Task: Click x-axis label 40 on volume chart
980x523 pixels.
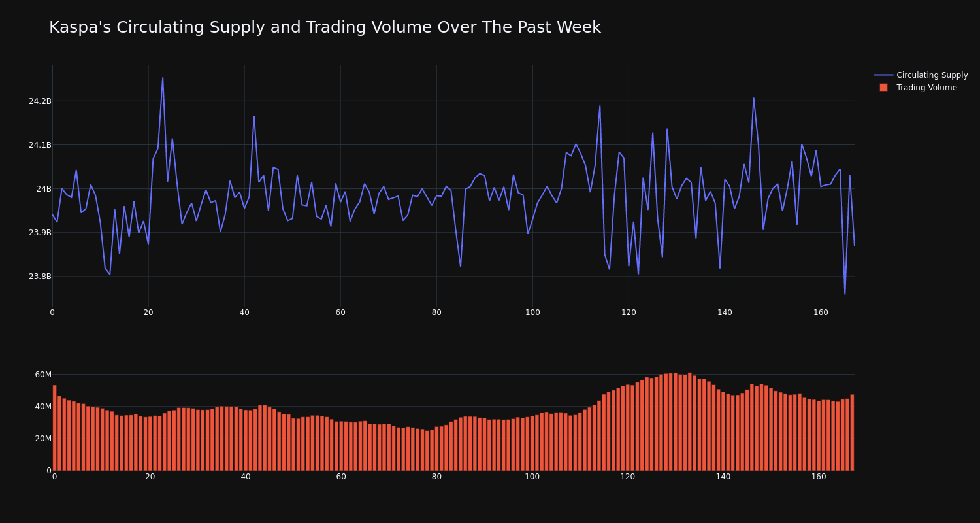Action: click(x=246, y=477)
